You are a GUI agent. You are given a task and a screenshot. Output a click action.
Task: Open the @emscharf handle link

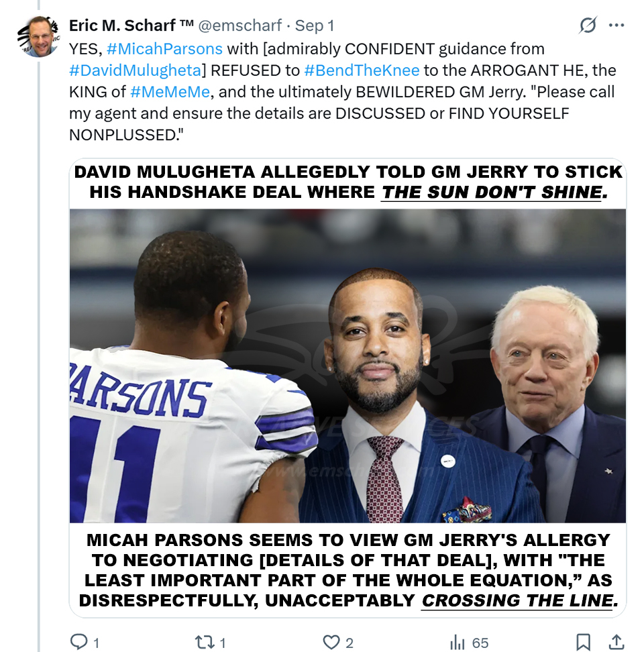pos(239,25)
